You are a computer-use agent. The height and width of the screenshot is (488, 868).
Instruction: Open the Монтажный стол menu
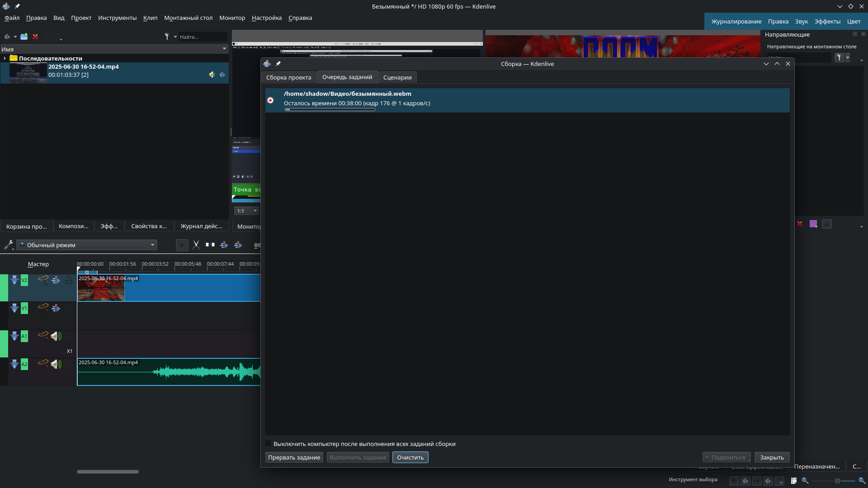point(188,18)
